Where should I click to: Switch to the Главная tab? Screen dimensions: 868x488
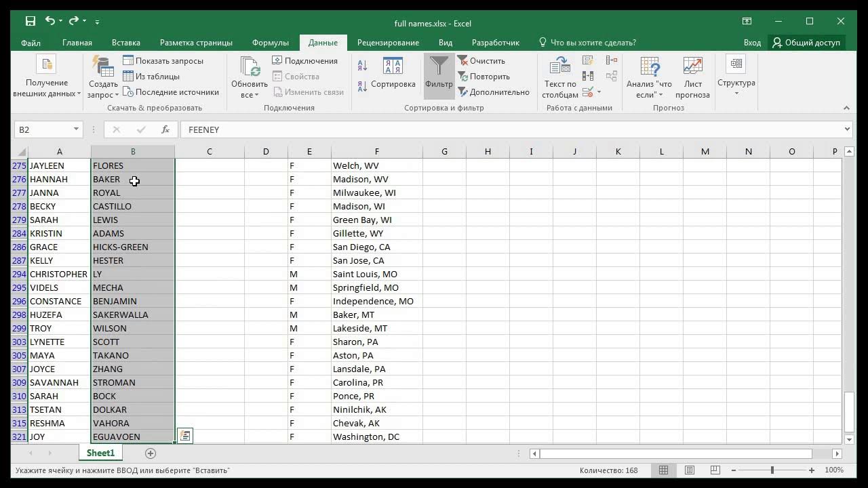pyautogui.click(x=77, y=43)
